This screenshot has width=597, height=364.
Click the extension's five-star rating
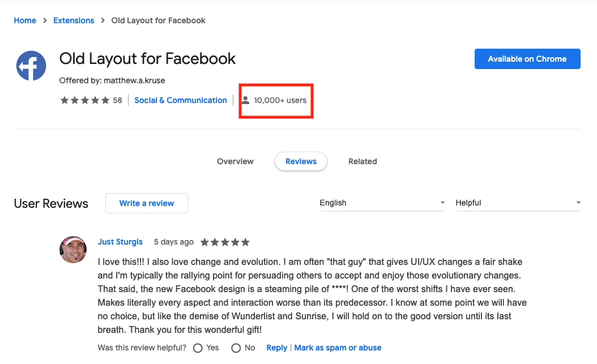tap(85, 100)
